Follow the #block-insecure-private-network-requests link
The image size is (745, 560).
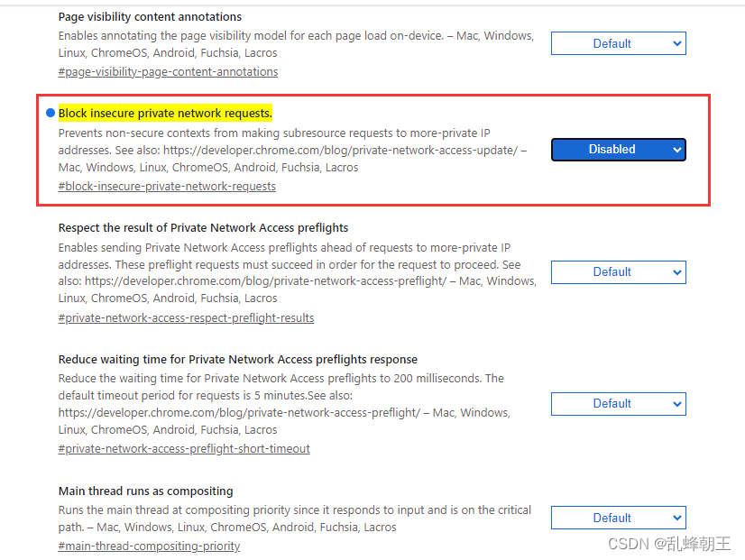pyautogui.click(x=167, y=186)
